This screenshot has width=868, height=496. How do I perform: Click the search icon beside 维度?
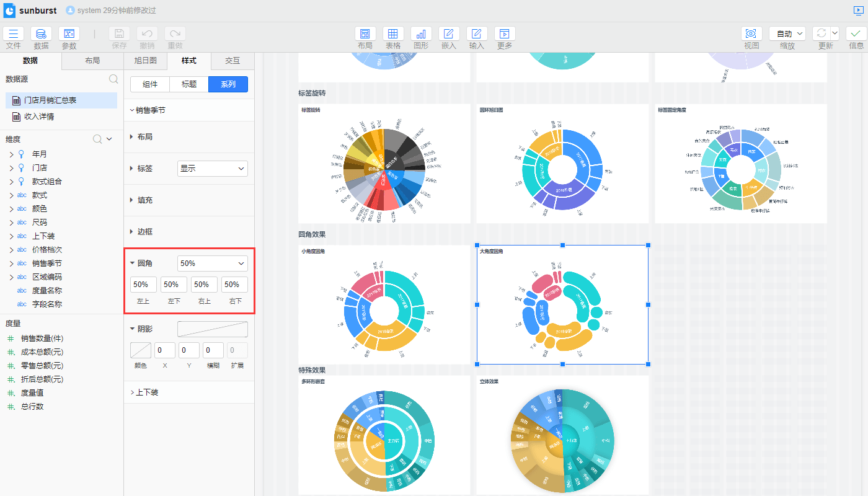[97, 139]
